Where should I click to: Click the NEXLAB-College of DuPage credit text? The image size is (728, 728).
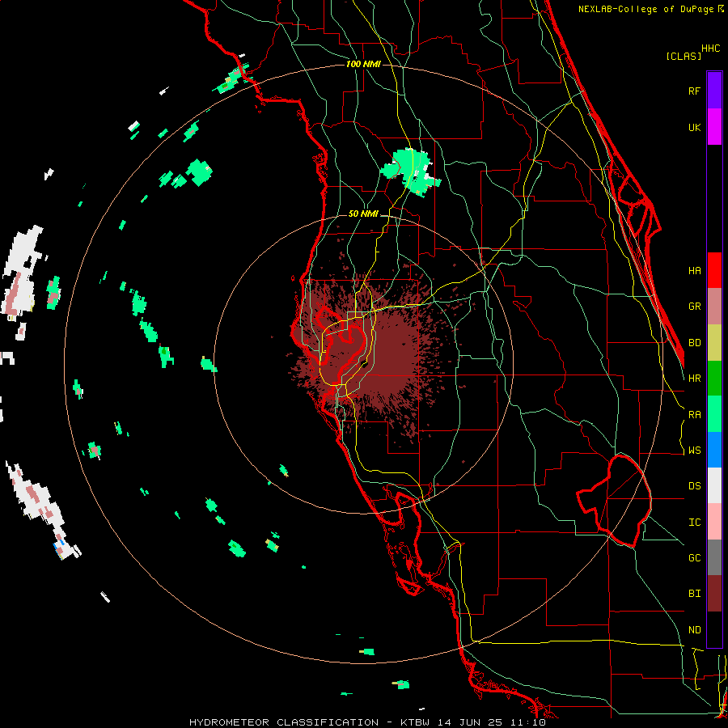tap(646, 9)
